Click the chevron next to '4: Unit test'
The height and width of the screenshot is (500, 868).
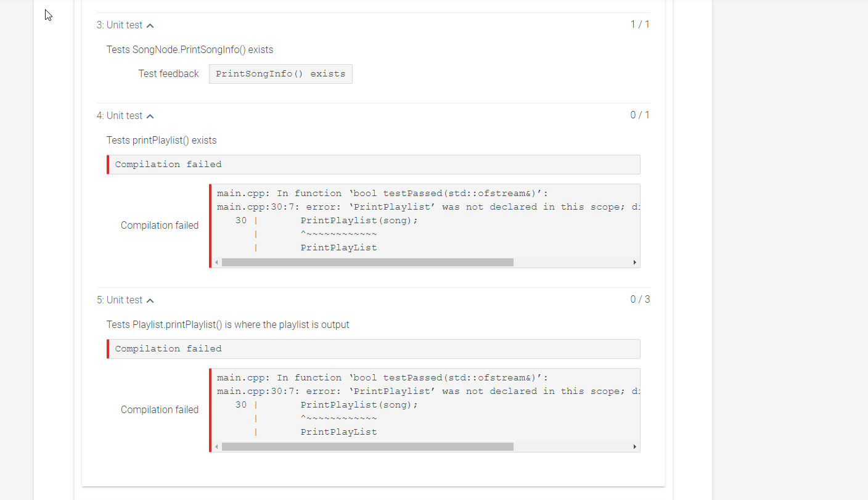pyautogui.click(x=150, y=115)
